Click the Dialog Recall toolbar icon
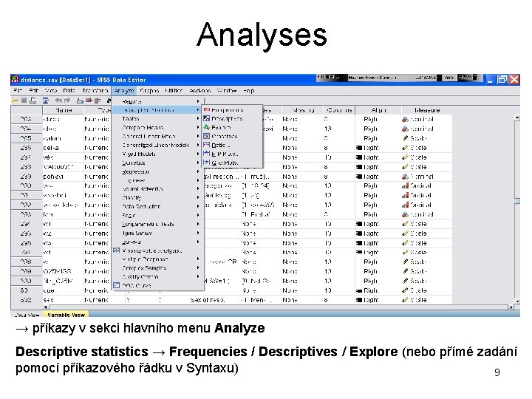 46,100
